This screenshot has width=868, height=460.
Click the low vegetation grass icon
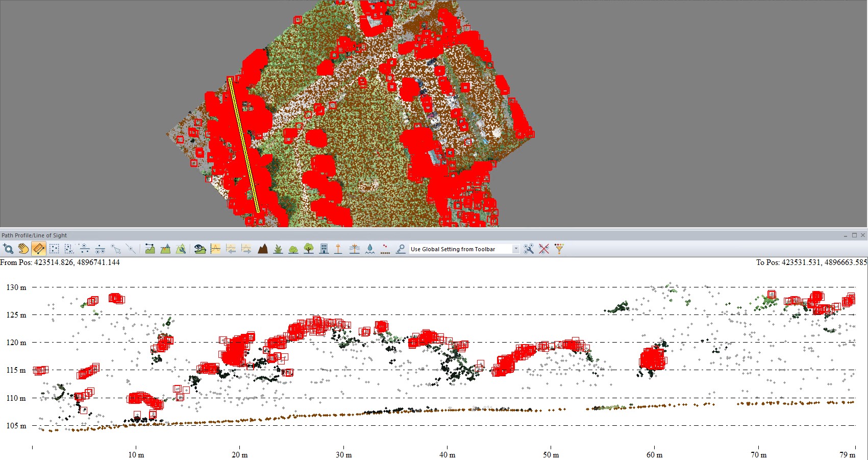tap(278, 249)
